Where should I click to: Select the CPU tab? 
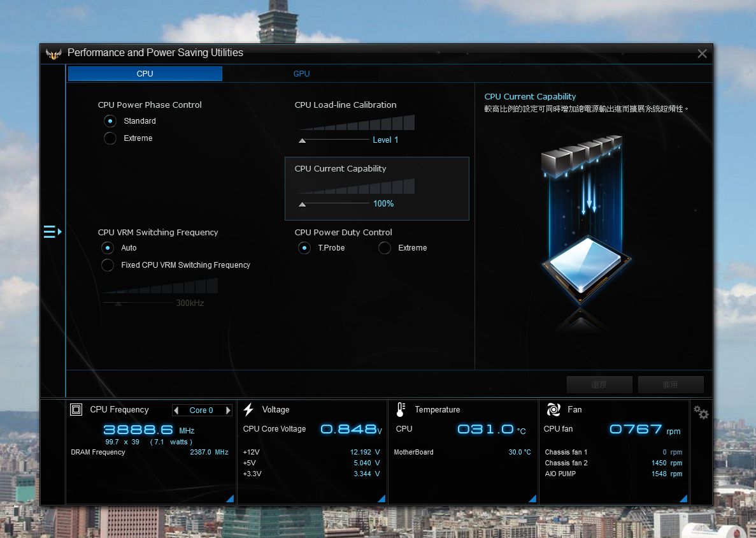pyautogui.click(x=145, y=74)
